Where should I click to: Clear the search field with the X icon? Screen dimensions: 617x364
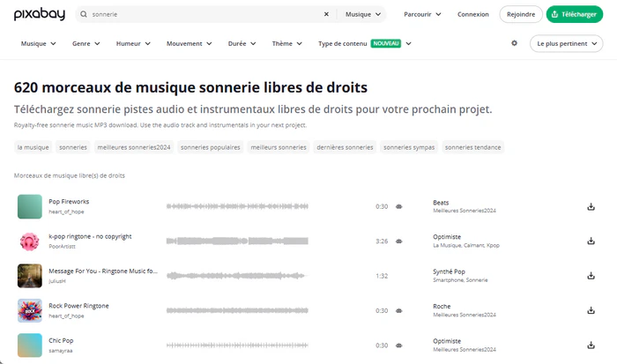(x=326, y=14)
